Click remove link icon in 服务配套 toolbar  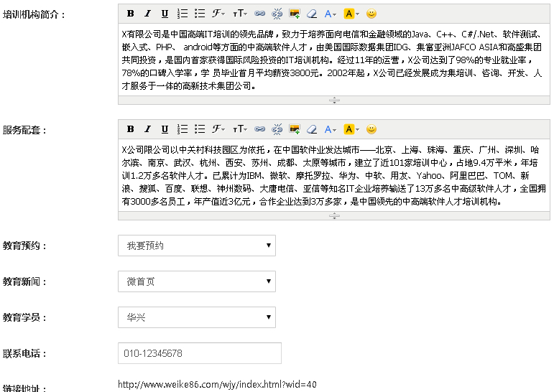point(277,129)
